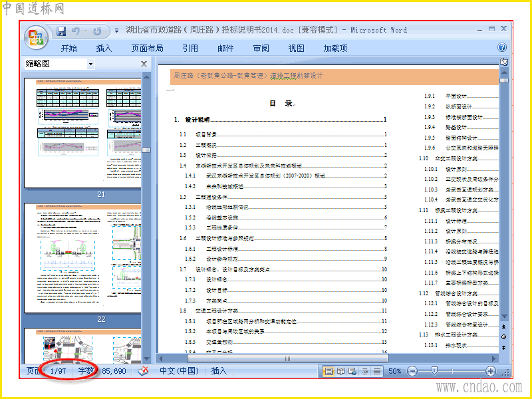This screenshot has height=399, width=532.
Task: Zoom out with the minus button
Action: click(x=412, y=371)
